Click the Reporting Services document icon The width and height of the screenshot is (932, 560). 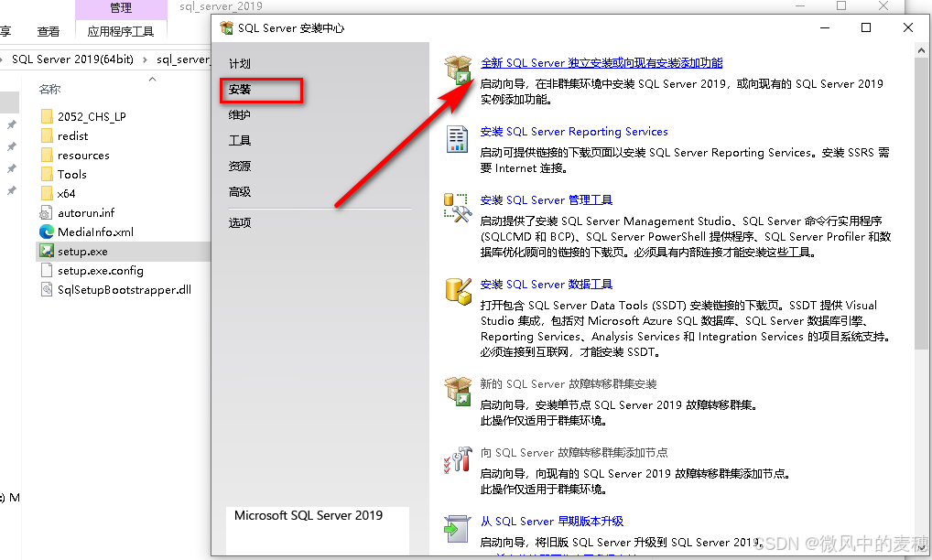pyautogui.click(x=457, y=140)
